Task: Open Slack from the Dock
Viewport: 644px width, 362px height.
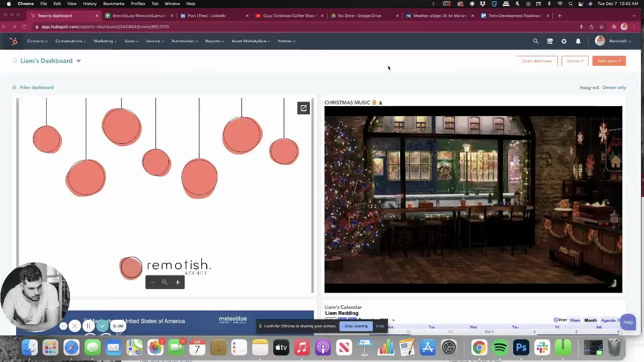Action: tap(542, 347)
